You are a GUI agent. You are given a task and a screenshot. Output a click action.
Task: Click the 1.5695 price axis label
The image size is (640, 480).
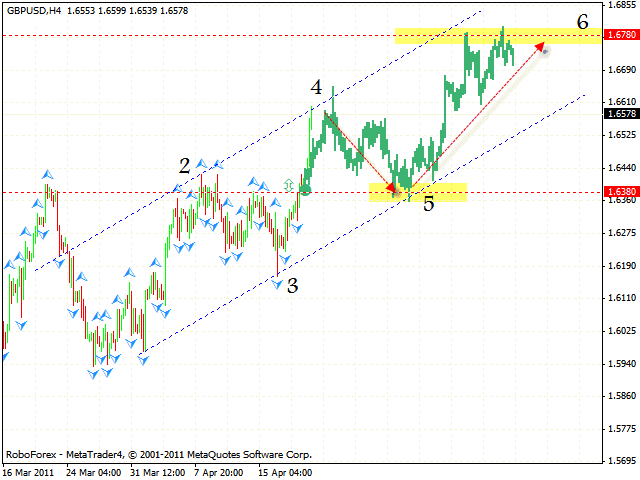click(x=621, y=461)
